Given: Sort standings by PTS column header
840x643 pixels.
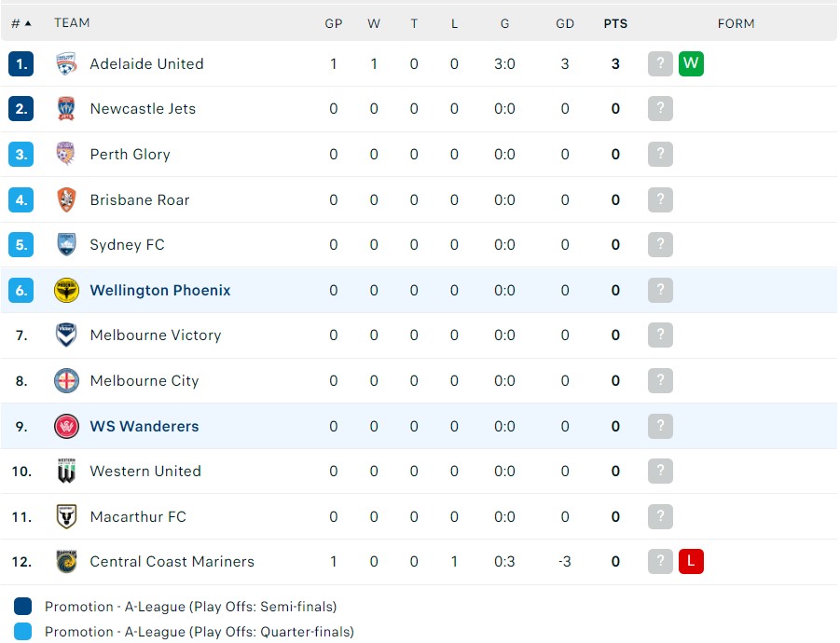Looking at the screenshot, I should [x=615, y=23].
